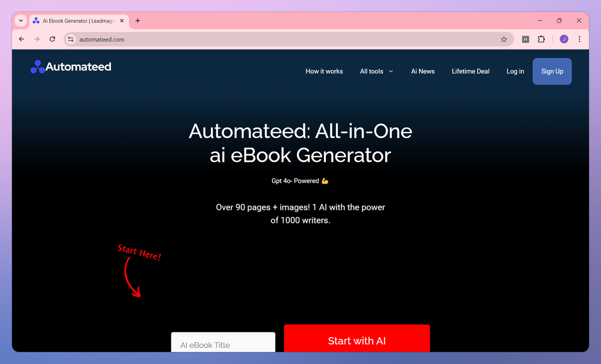Select the Ai News menu item
This screenshot has height=364, width=601.
coord(423,71)
